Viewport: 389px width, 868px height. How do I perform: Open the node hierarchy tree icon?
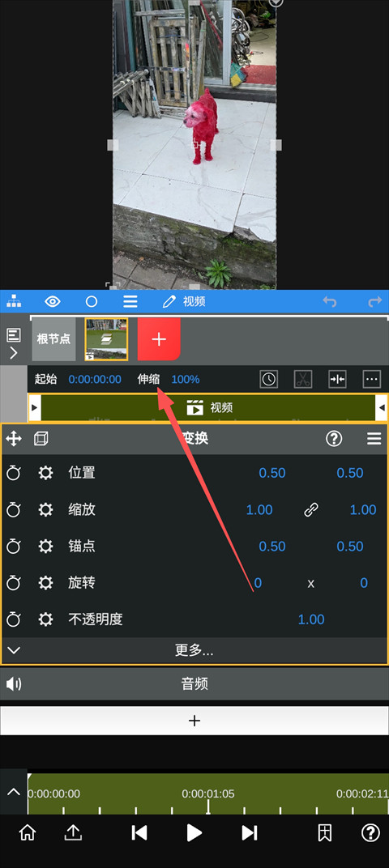(x=14, y=302)
